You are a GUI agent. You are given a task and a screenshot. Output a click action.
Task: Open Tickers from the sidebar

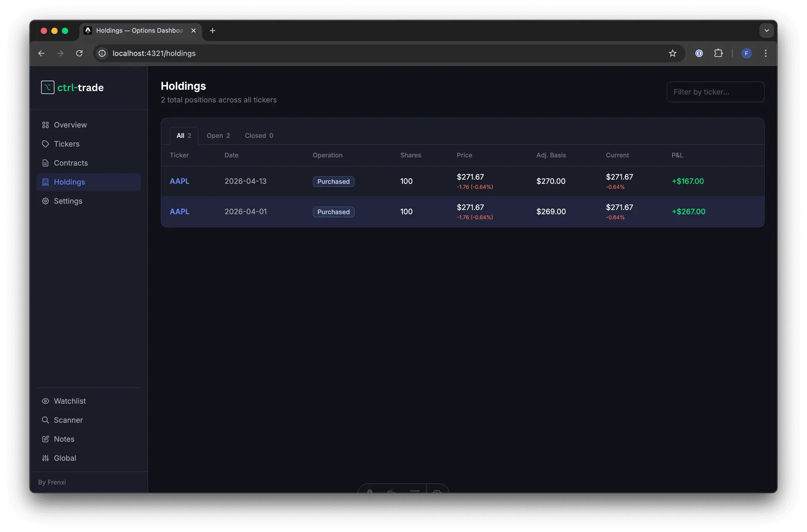click(x=88, y=144)
